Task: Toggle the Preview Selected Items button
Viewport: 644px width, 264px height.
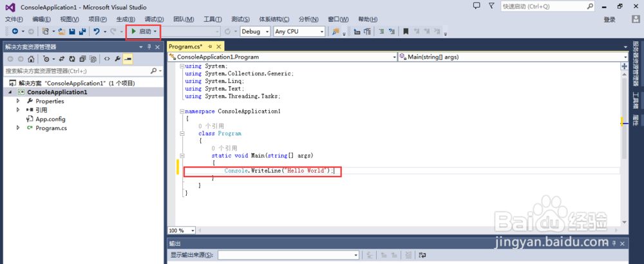Action: tap(128, 59)
